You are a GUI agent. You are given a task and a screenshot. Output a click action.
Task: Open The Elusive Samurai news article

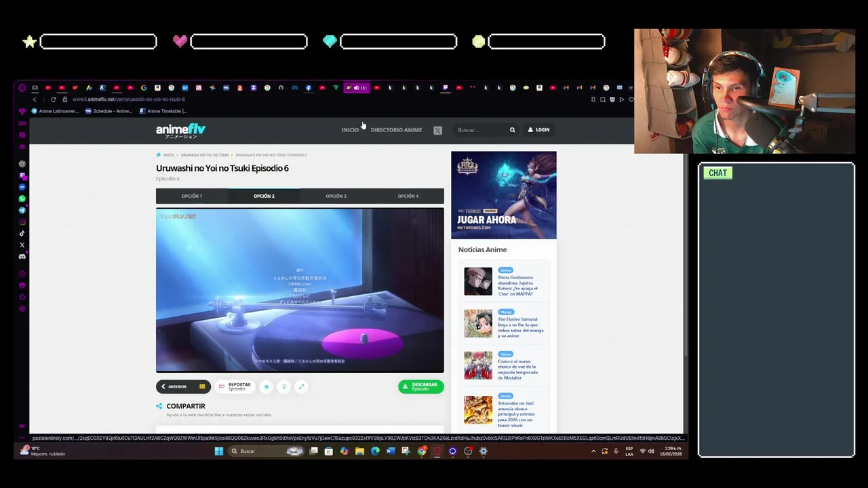pyautogui.click(x=521, y=327)
